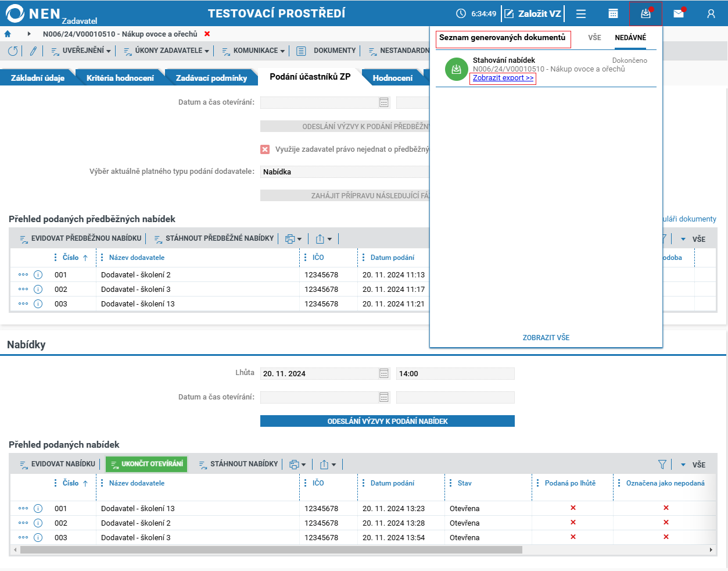Click the horizontal scrollbar under offers table
This screenshot has width=728, height=571.
click(271, 549)
